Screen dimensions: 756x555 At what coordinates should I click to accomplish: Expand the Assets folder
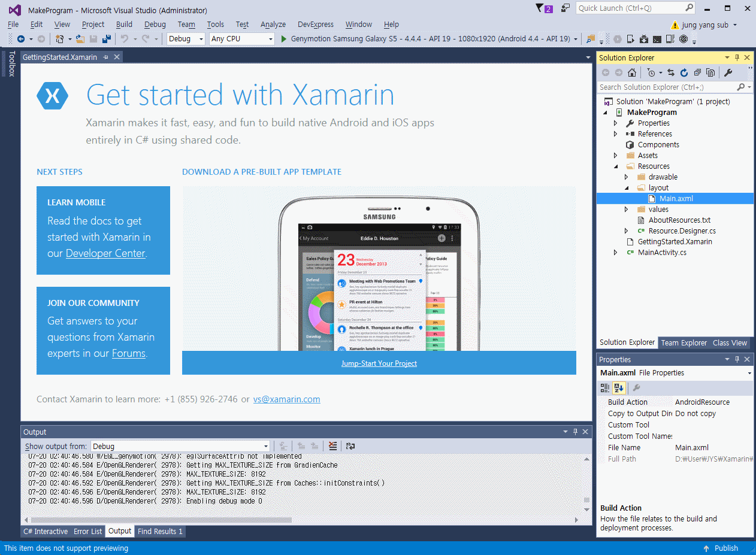(x=615, y=156)
